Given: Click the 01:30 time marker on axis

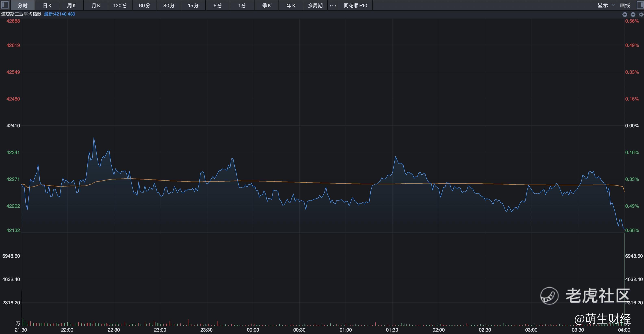Looking at the screenshot, I should [392, 330].
